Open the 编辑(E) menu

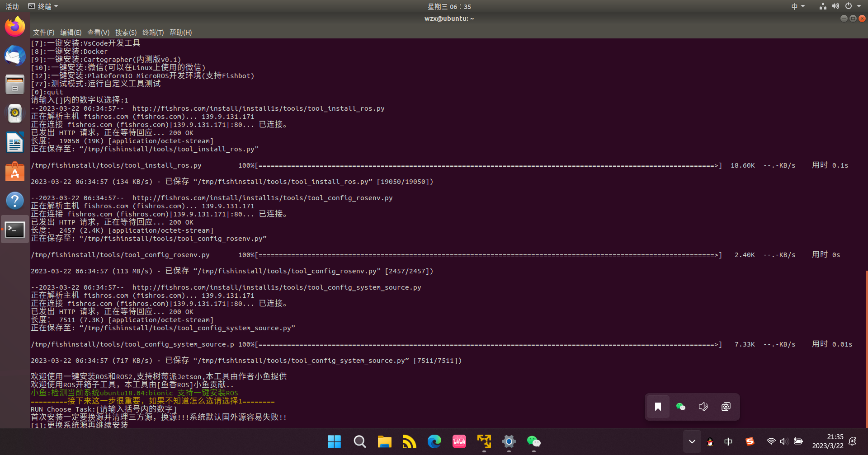(71, 33)
